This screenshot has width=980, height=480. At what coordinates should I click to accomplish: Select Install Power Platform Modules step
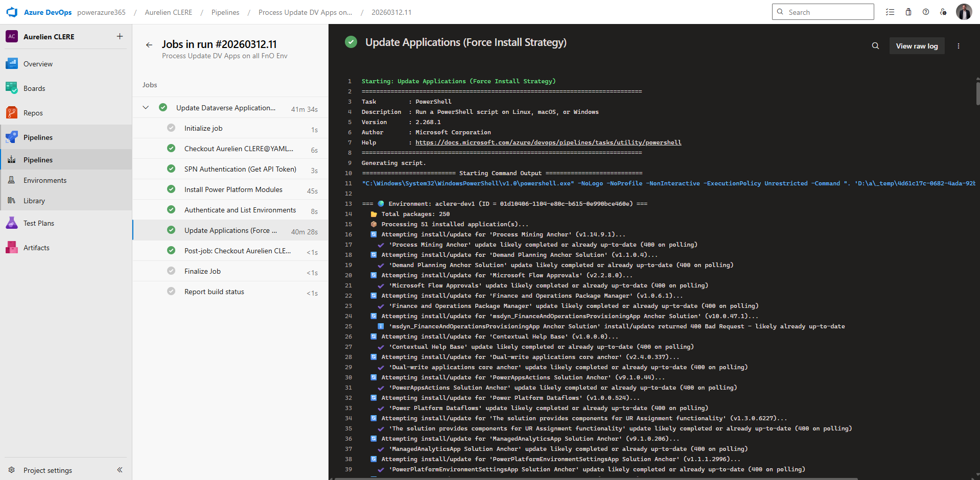coord(230,189)
